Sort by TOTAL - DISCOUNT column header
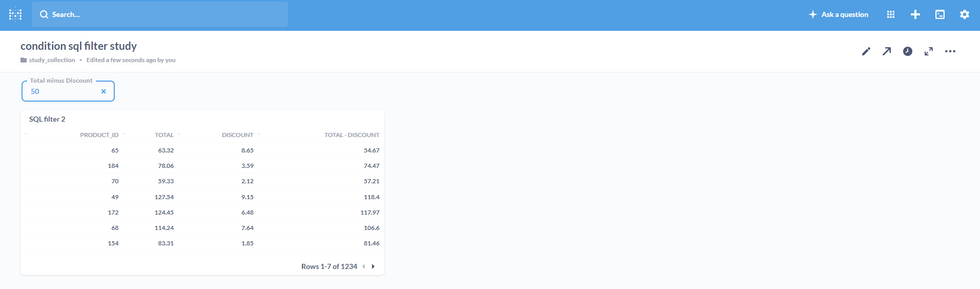Viewport: 980px width, 289px height. tap(352, 135)
